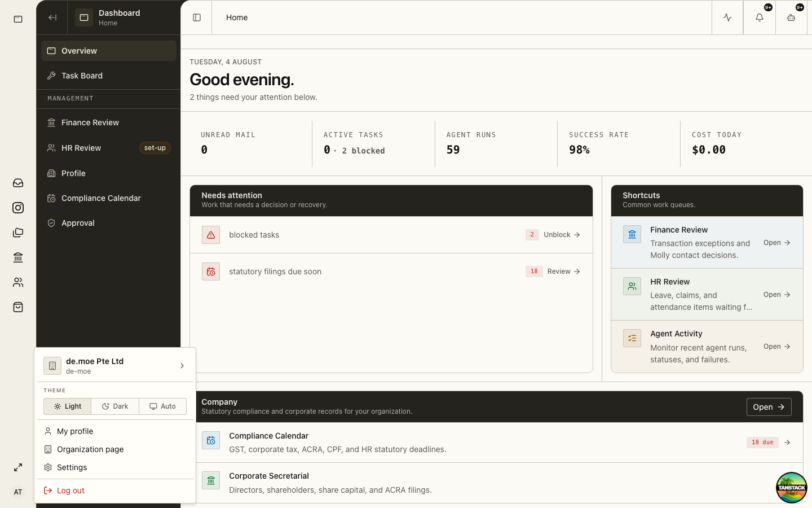This screenshot has height=508, width=812.
Task: Open the HR Review shortcut
Action: coord(707,295)
